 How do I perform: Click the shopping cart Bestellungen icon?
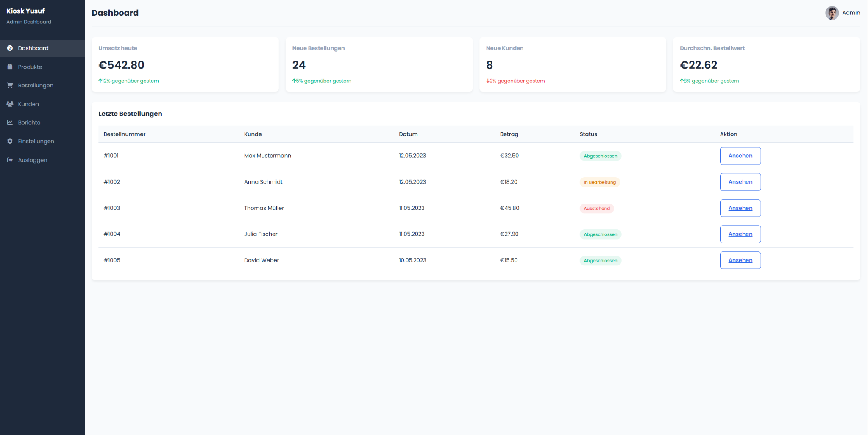[10, 85]
